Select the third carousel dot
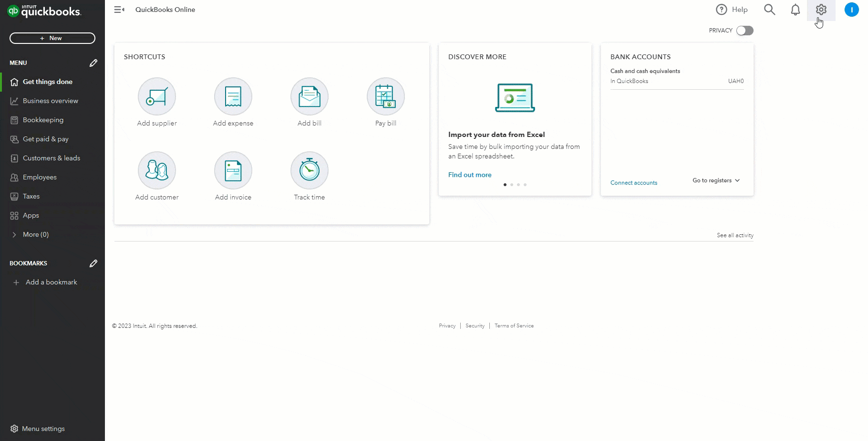Image resolution: width=868 pixels, height=441 pixels. [x=518, y=185]
